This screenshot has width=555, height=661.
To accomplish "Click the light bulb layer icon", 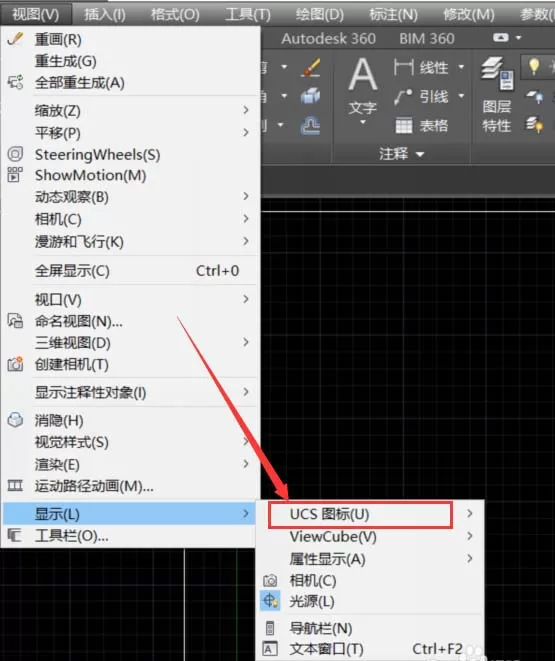I will tap(534, 66).
